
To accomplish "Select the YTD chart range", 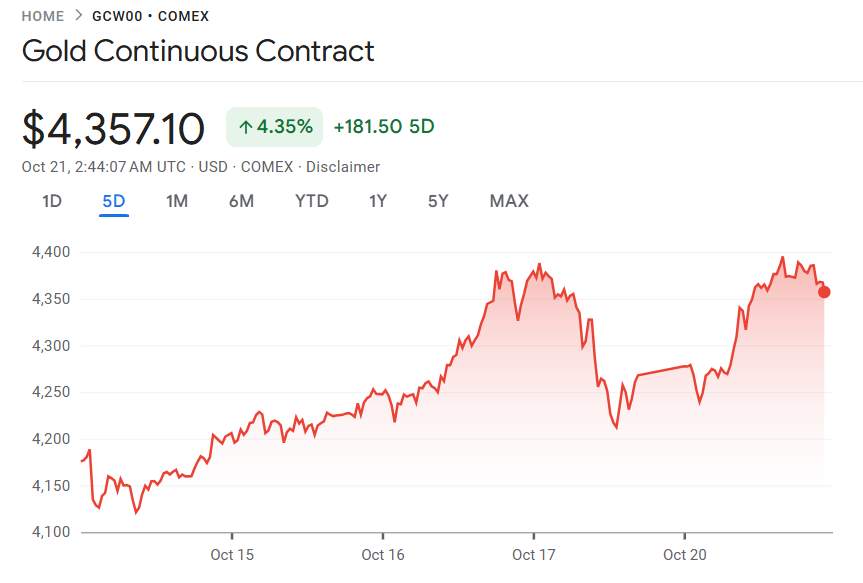I will (311, 201).
